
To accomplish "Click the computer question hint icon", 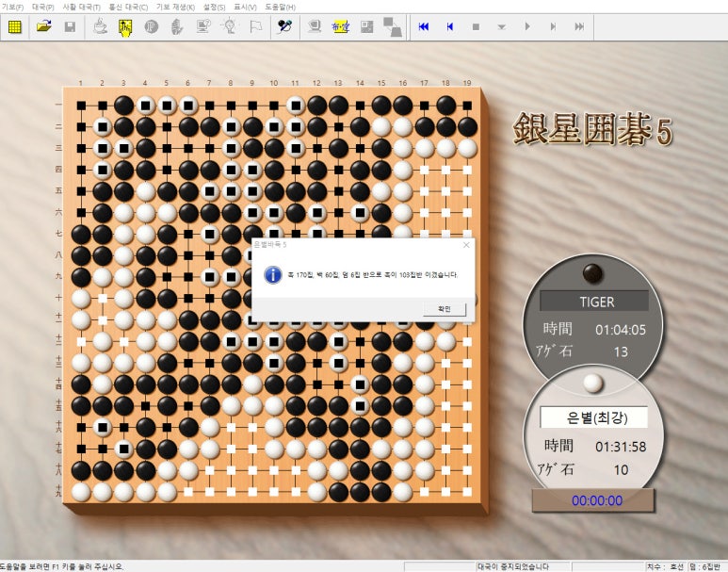I will (202, 27).
